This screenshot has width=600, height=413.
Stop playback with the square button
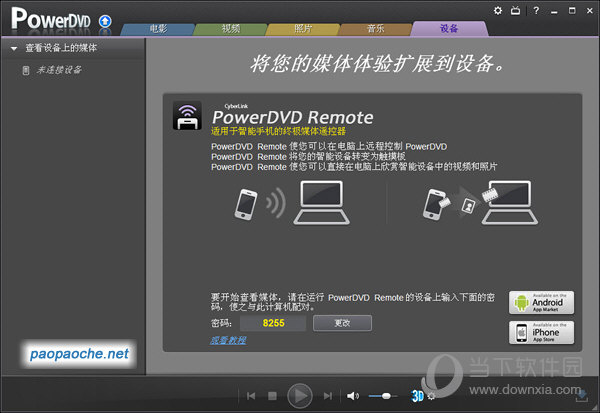point(272,396)
